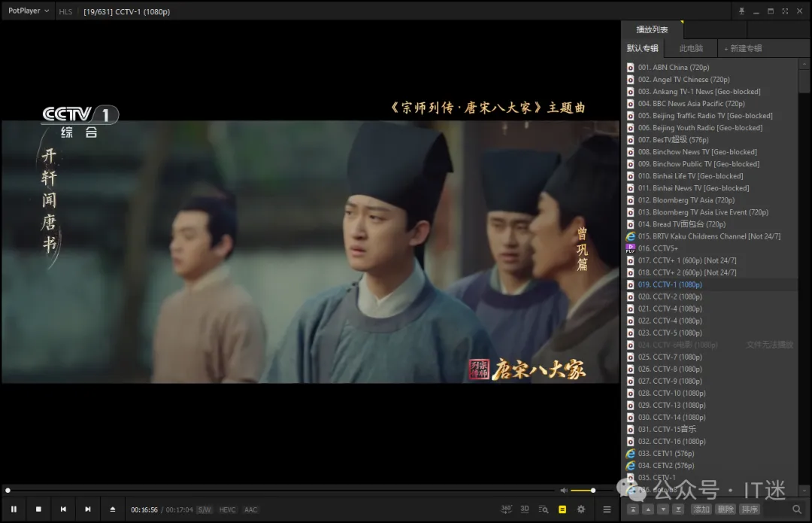The width and height of the screenshot is (812, 523).
Task: Select 032. CCTV-16 (1080p)
Action: [x=710, y=441]
